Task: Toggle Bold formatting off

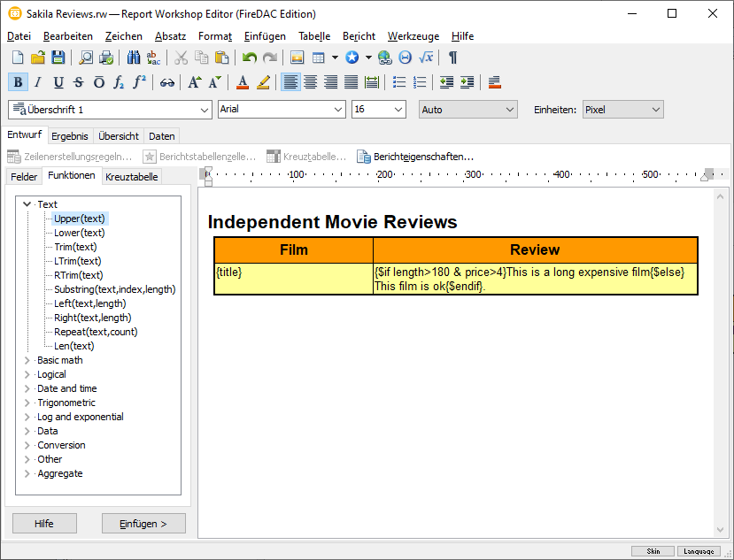Action: click(18, 82)
